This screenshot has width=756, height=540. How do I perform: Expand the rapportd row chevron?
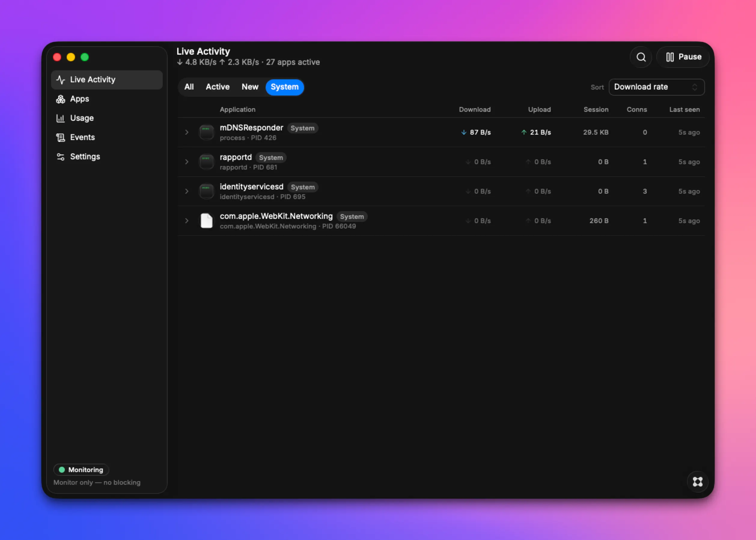coord(187,162)
